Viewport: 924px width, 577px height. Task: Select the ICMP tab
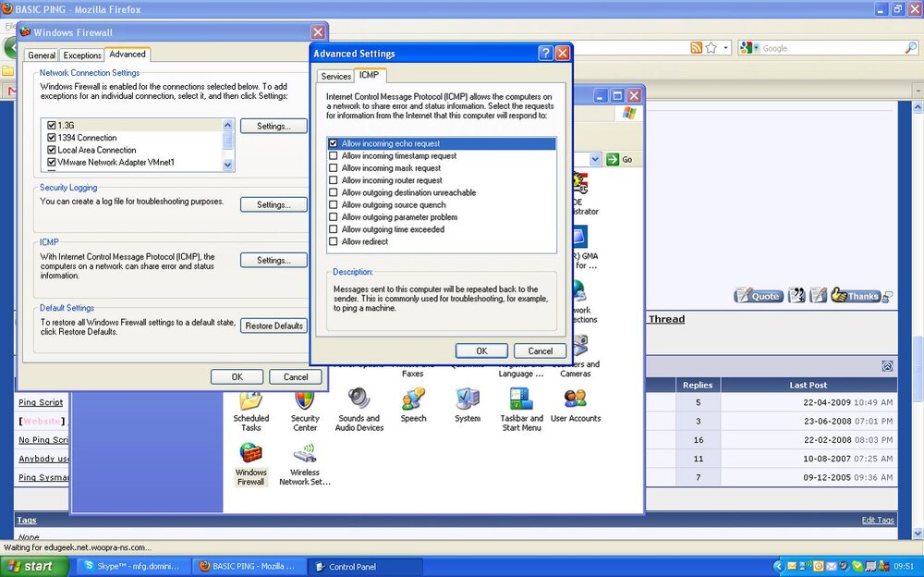coord(370,75)
